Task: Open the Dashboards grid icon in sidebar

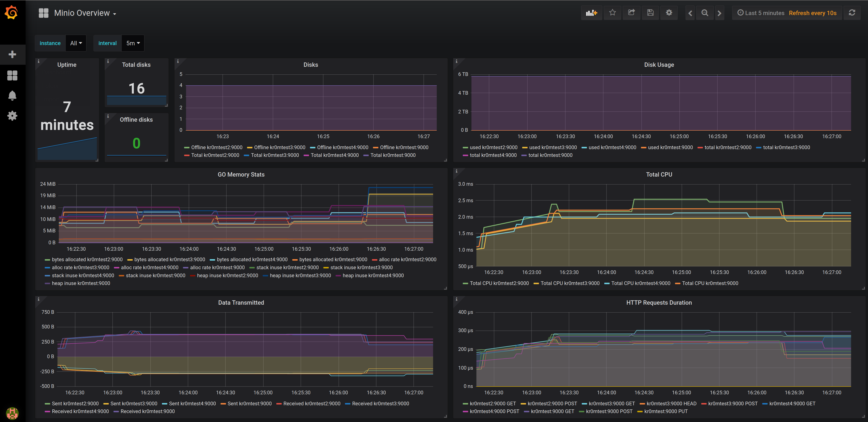Action: pyautogui.click(x=13, y=75)
